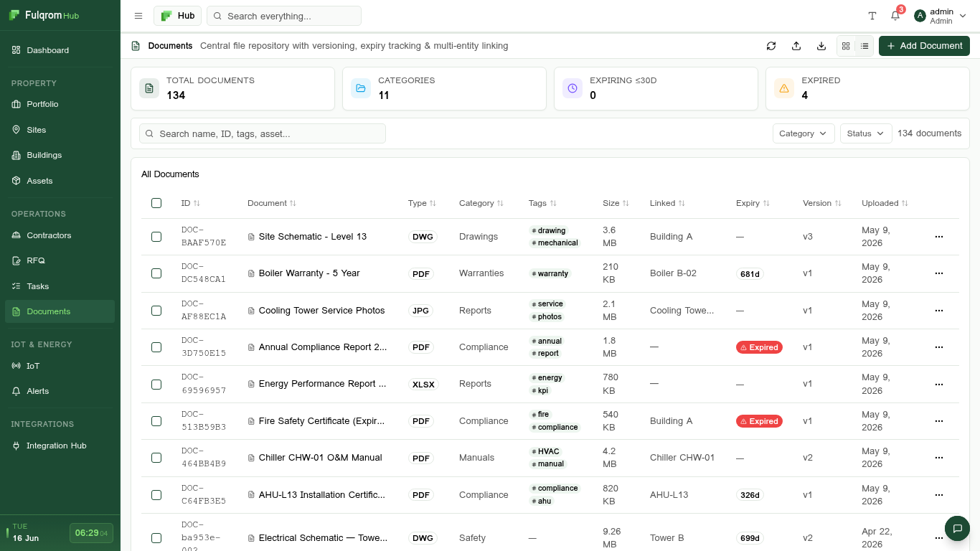Click the Total Documents card icon
980x551 pixels.
(x=149, y=88)
